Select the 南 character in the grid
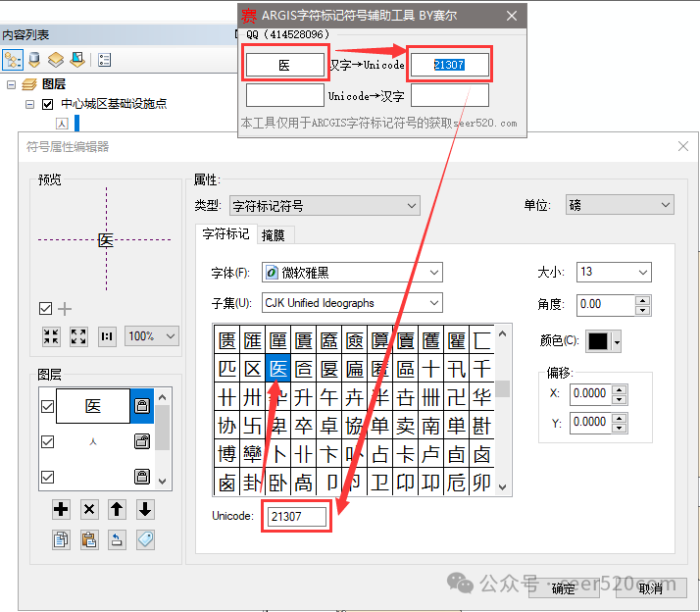This screenshot has height=612, width=700. tap(430, 426)
